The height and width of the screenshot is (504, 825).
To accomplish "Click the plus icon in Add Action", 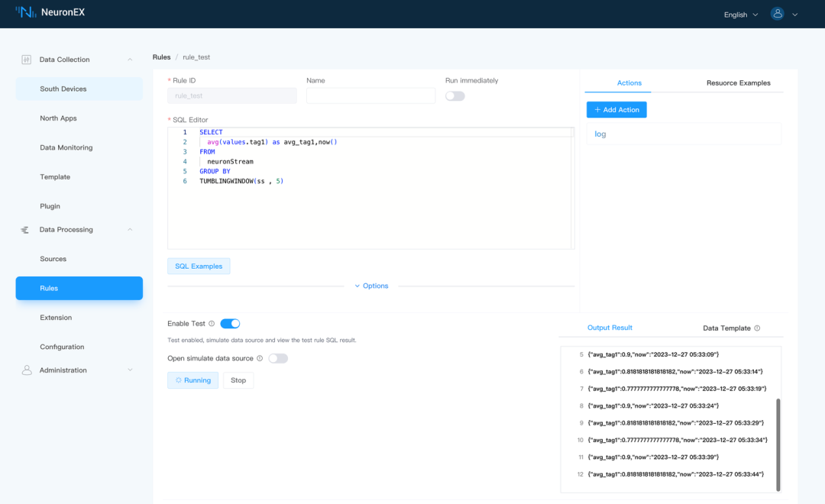I will [597, 109].
